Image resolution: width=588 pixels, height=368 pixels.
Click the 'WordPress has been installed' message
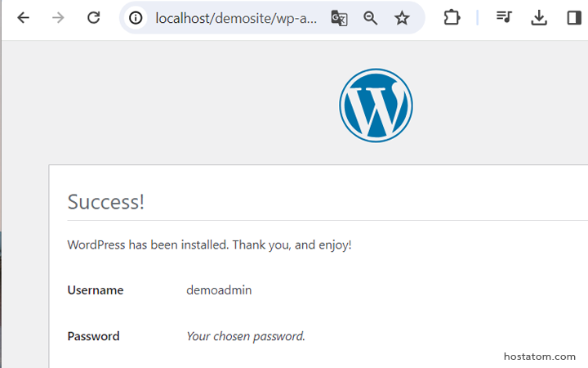click(x=209, y=245)
